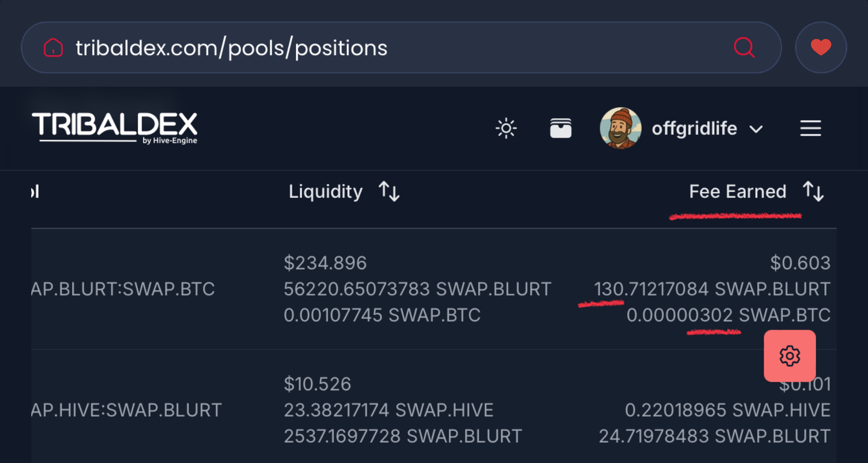Image resolution: width=868 pixels, height=463 pixels.
Task: Click the $234.896 liquidity value
Action: tap(325, 263)
